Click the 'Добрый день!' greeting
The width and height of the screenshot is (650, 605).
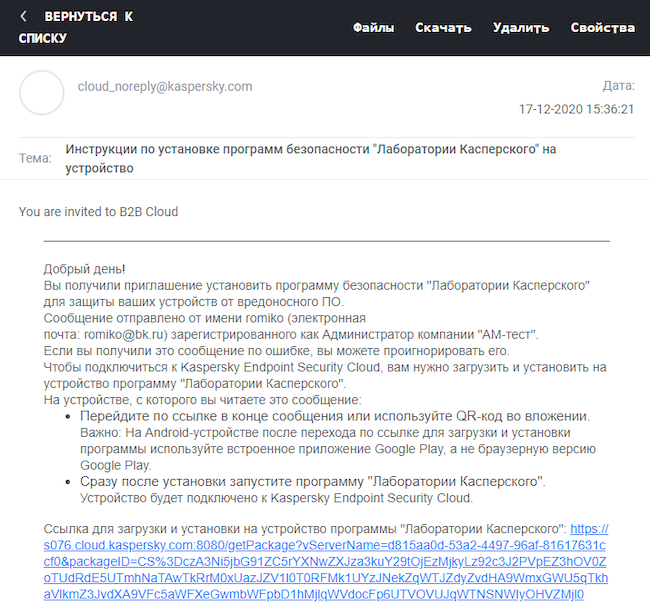(x=85, y=269)
